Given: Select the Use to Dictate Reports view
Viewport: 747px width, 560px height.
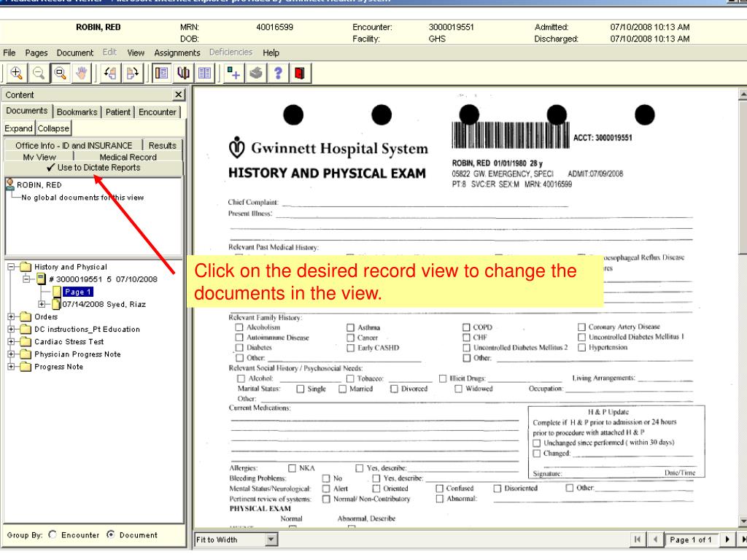Looking at the screenshot, I should (x=94, y=168).
